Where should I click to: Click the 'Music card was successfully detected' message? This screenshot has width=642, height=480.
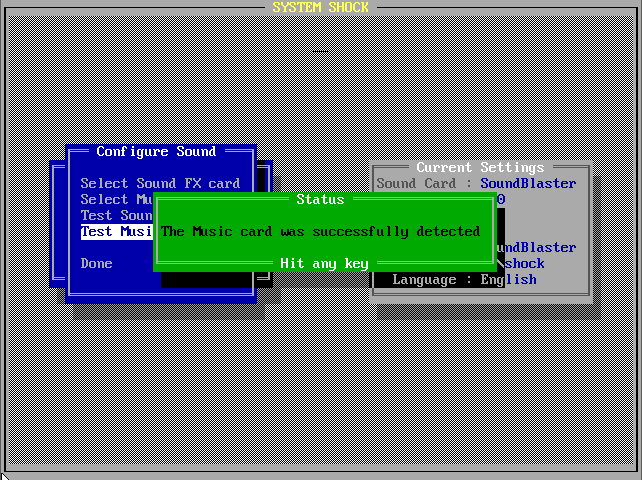(x=320, y=232)
